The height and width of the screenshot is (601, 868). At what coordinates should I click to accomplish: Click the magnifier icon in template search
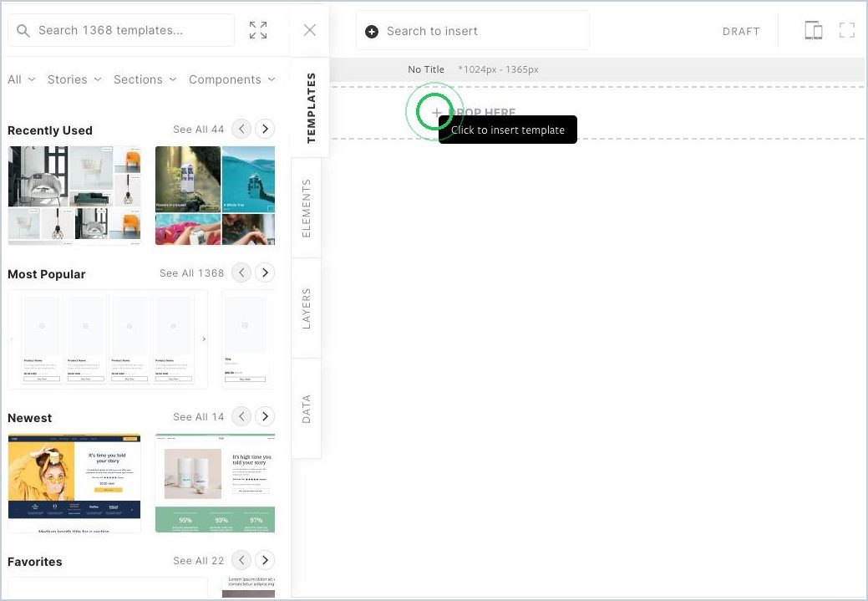pos(23,30)
